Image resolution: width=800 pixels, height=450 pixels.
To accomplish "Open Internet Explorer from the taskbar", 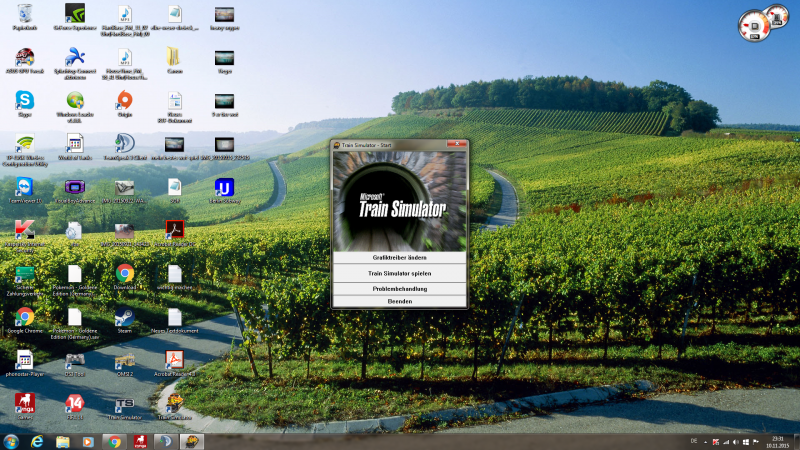I will pos(37,442).
